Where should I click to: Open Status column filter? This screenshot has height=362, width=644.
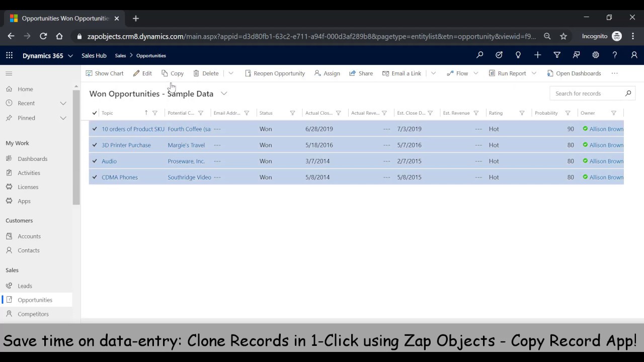(292, 113)
